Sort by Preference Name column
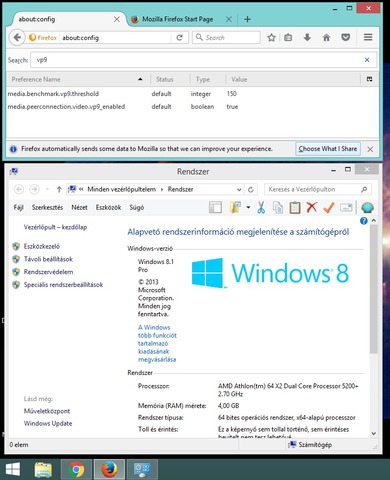The height and width of the screenshot is (480, 390). (x=77, y=79)
